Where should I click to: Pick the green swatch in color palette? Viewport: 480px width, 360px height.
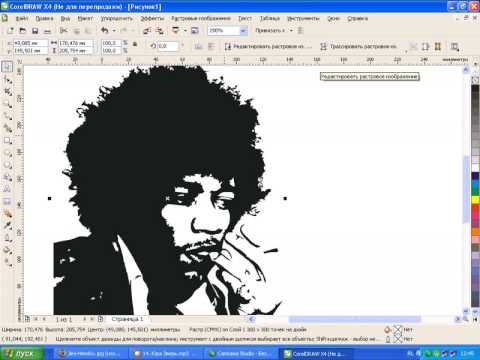coord(475,191)
